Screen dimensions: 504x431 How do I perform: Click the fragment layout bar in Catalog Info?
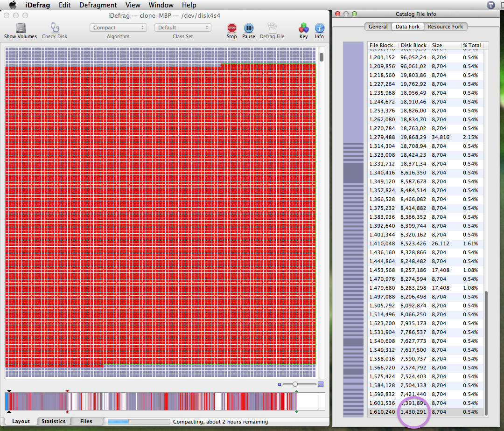pos(353,229)
